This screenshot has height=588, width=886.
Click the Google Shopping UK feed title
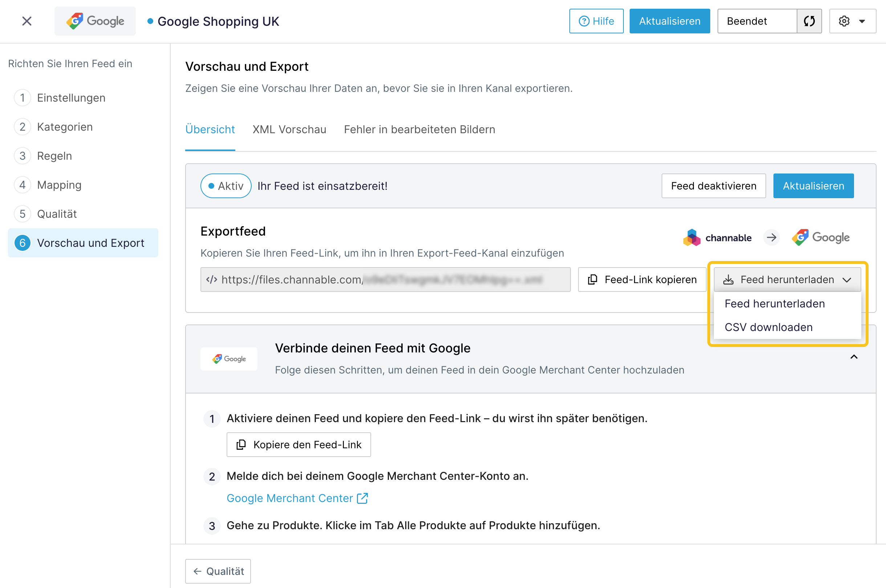(x=218, y=21)
